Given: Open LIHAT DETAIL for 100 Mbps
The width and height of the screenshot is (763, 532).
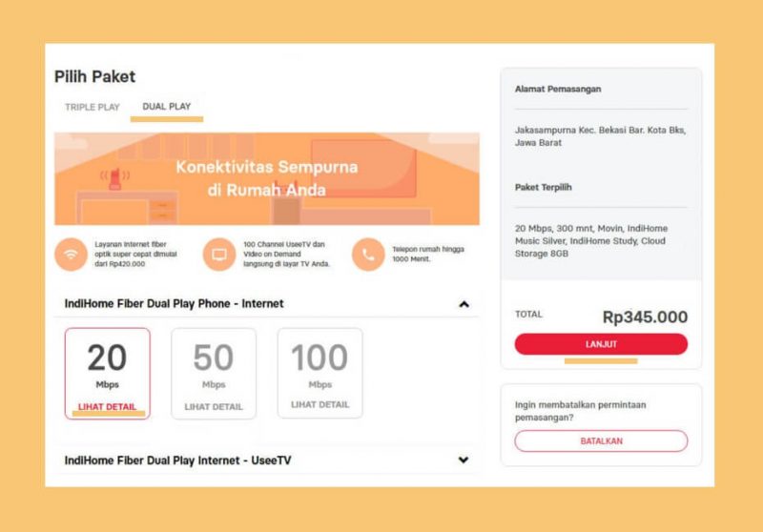Looking at the screenshot, I should 320,404.
